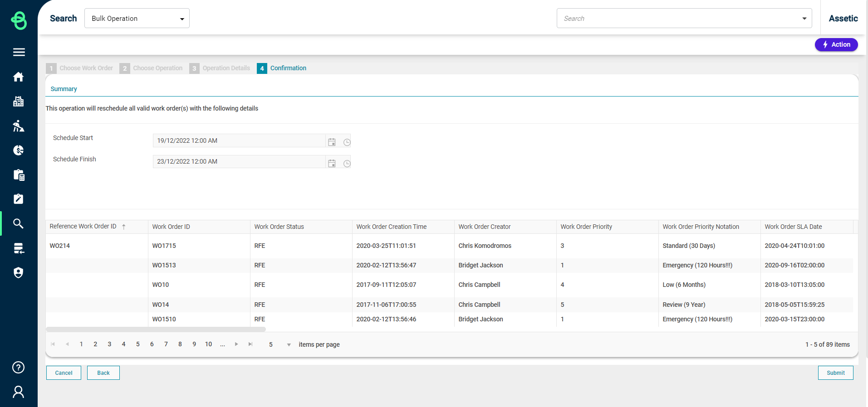This screenshot has height=407, width=868.
Task: Open the user profile icon
Action: (19, 392)
